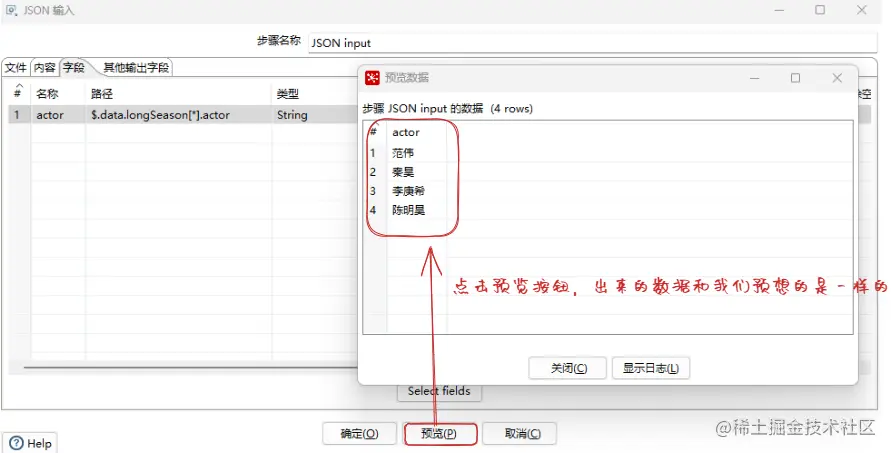
Task: Open the 内容 tab
Action: coord(44,68)
